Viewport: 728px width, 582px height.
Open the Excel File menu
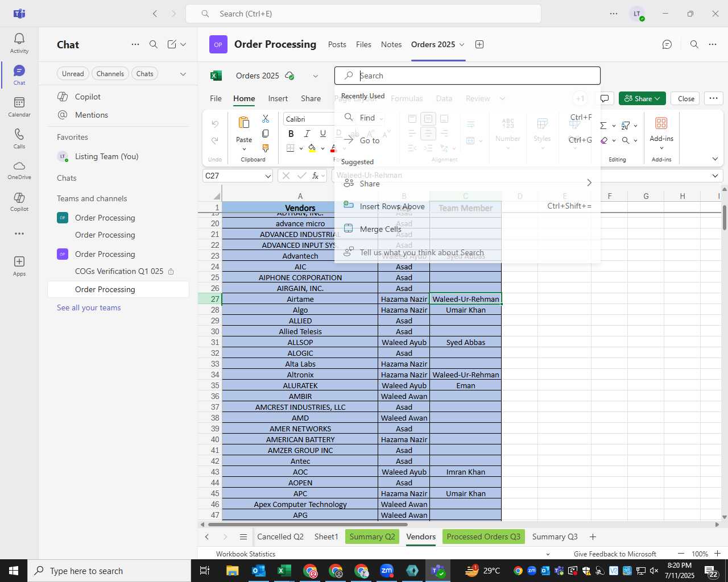[x=216, y=98]
